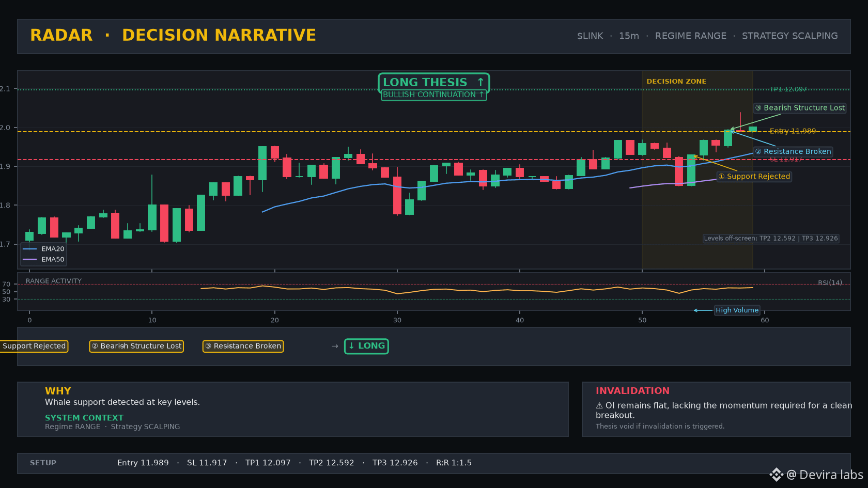Select the LONG THESIS banner
Viewport: 868px width, 488px height.
(x=433, y=83)
